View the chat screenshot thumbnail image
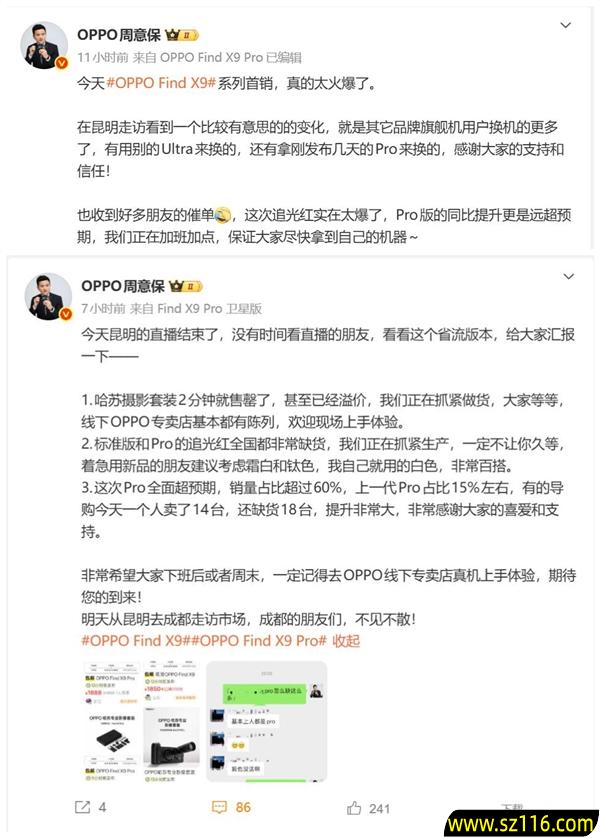Viewport: 600px width, 838px height. point(266,721)
